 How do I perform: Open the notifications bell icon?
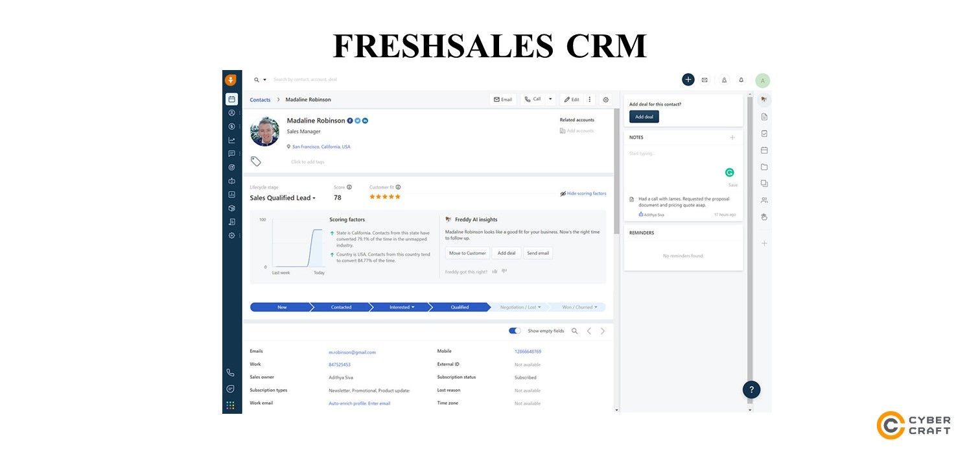point(741,80)
